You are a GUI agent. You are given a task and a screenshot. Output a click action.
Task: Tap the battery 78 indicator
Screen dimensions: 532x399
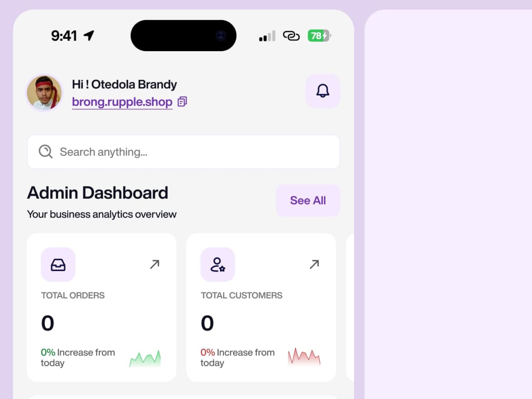(319, 36)
